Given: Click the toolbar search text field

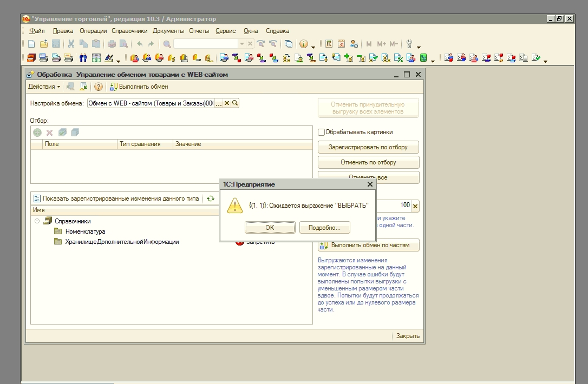Looking at the screenshot, I should 206,44.
